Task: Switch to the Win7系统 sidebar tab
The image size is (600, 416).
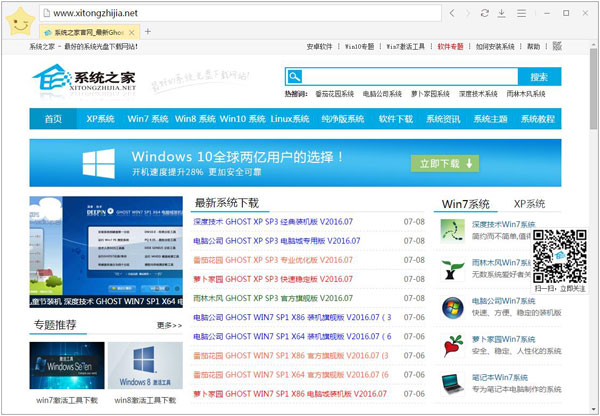Action: point(466,204)
